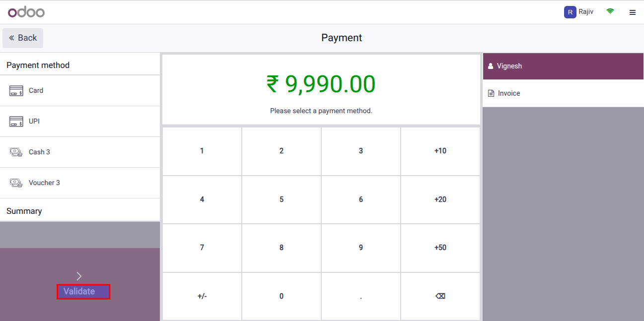Click the green Wi-Fi connectivity indicator

click(x=610, y=11)
